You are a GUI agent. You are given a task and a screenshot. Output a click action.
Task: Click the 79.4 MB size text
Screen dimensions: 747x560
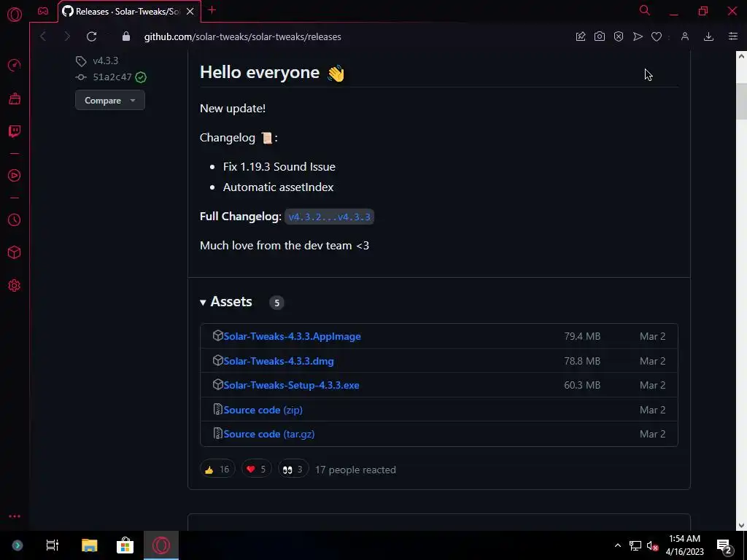click(x=582, y=336)
